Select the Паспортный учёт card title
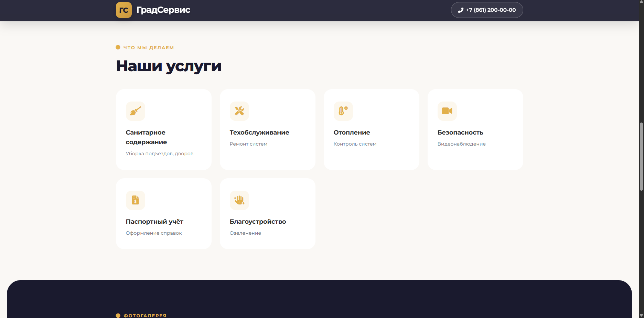The width and height of the screenshot is (644, 318). pyautogui.click(x=154, y=222)
